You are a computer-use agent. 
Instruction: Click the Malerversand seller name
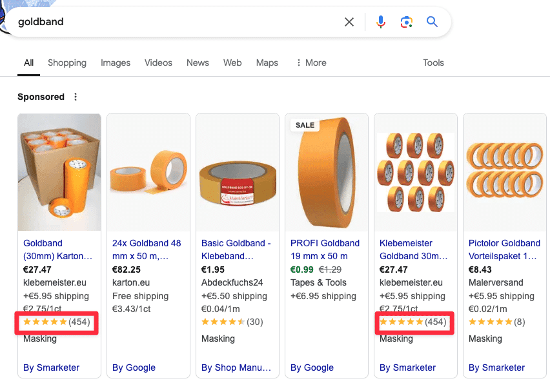pos(496,282)
